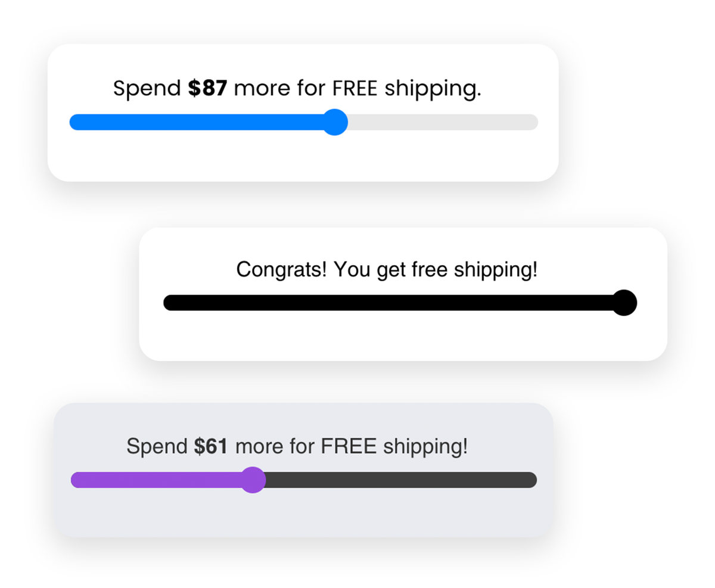715x588 pixels.
Task: Click "Spend" in the $61 message
Action: 157,446
